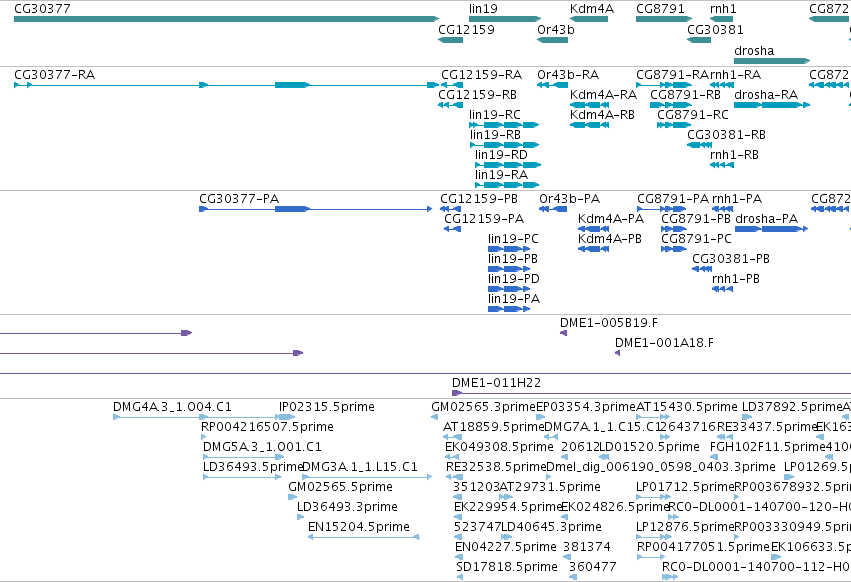Select the Kdm4A gene feature
The width and height of the screenshot is (851, 582).
(589, 19)
